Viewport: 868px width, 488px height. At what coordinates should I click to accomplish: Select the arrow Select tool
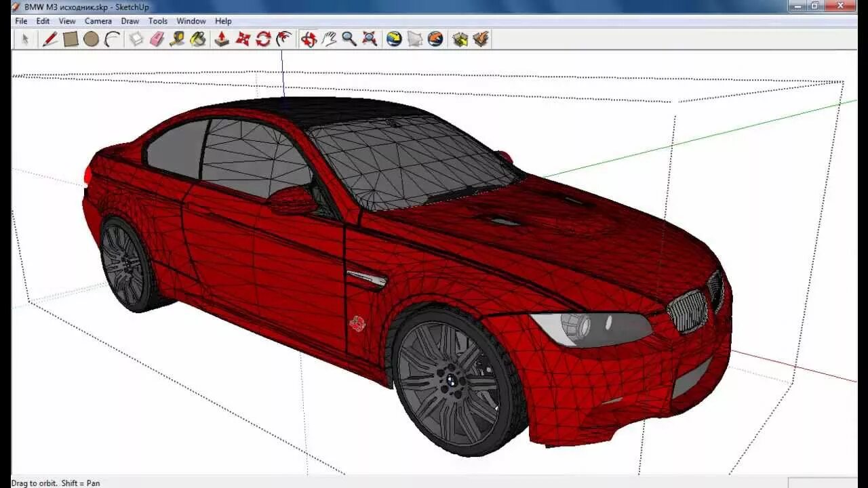(25, 39)
